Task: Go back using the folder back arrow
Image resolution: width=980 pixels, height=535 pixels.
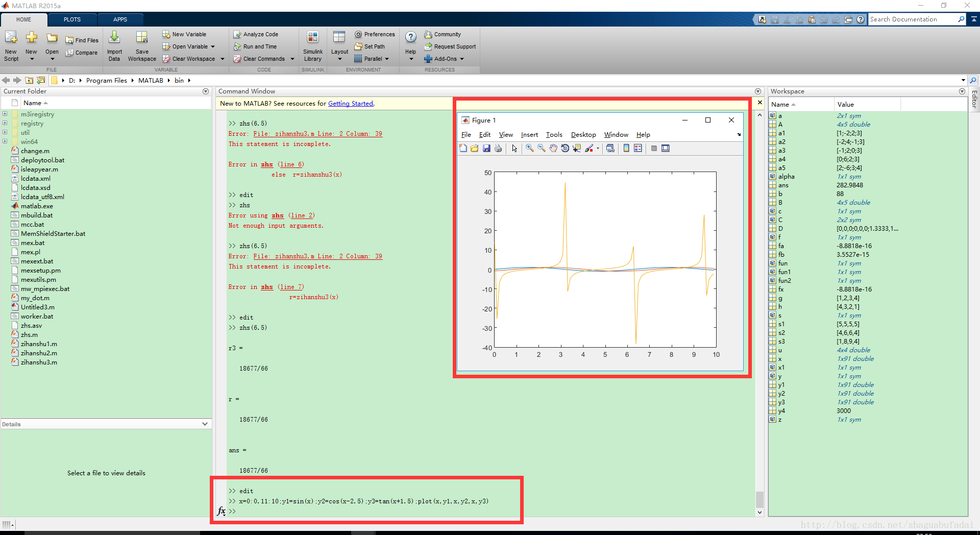Action: 6,80
